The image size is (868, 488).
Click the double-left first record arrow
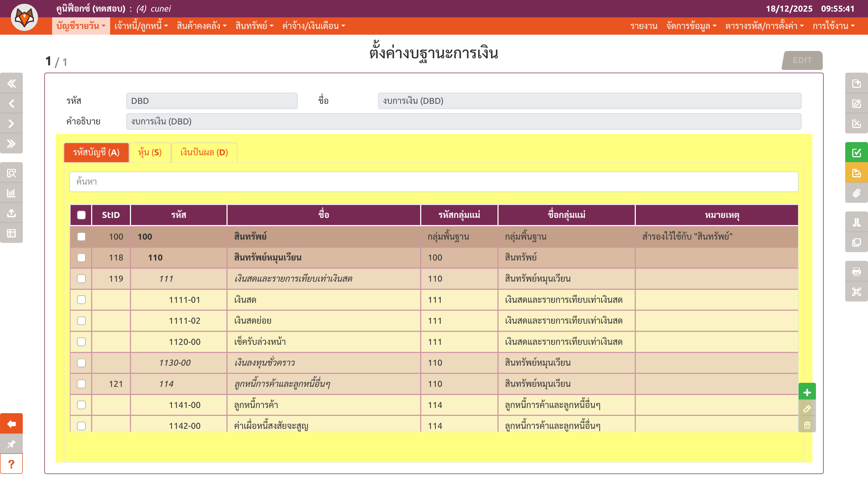(x=11, y=83)
